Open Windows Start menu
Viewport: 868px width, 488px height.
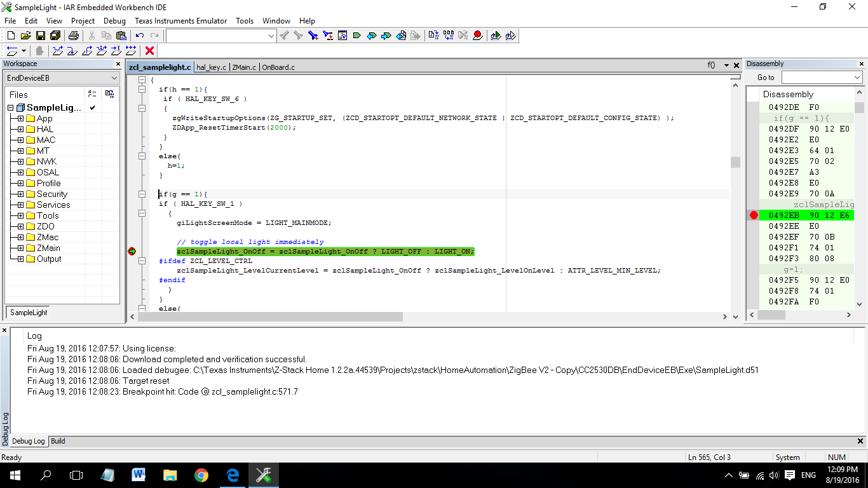coord(15,475)
